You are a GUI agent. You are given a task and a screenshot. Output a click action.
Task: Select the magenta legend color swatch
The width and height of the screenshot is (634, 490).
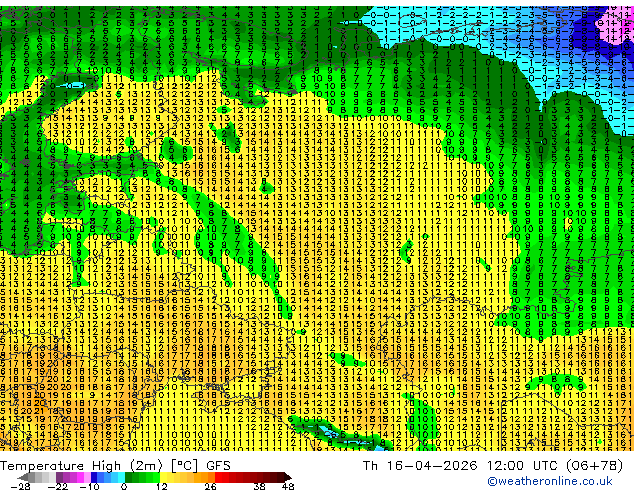[80, 477]
